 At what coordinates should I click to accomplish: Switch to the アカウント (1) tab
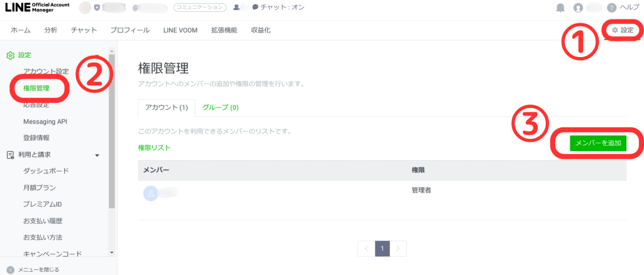tap(166, 107)
